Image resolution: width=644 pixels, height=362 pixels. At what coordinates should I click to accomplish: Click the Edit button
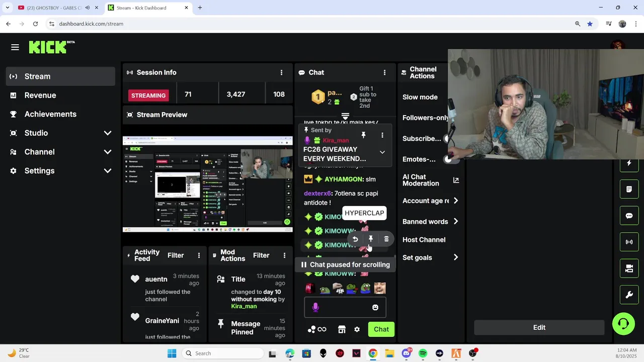point(539,327)
